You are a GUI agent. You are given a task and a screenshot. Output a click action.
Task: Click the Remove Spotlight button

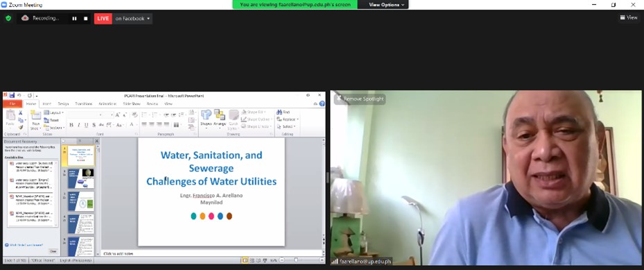[x=360, y=99]
